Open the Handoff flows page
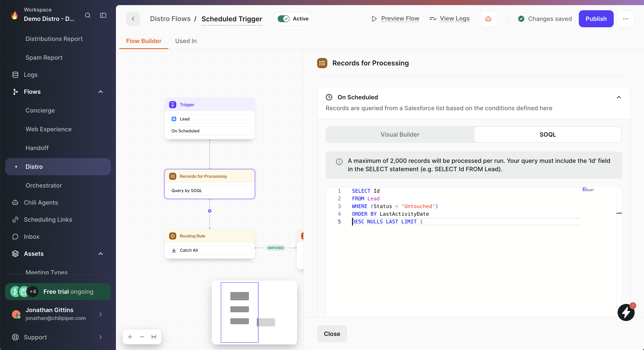 coord(37,148)
